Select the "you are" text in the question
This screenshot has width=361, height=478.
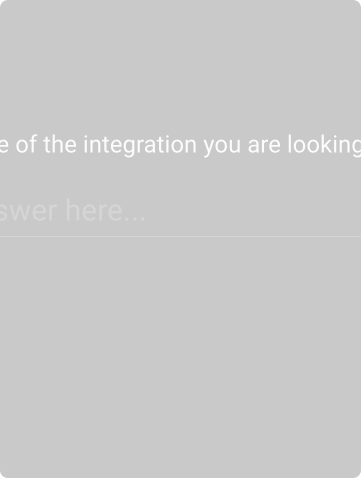tap(242, 146)
